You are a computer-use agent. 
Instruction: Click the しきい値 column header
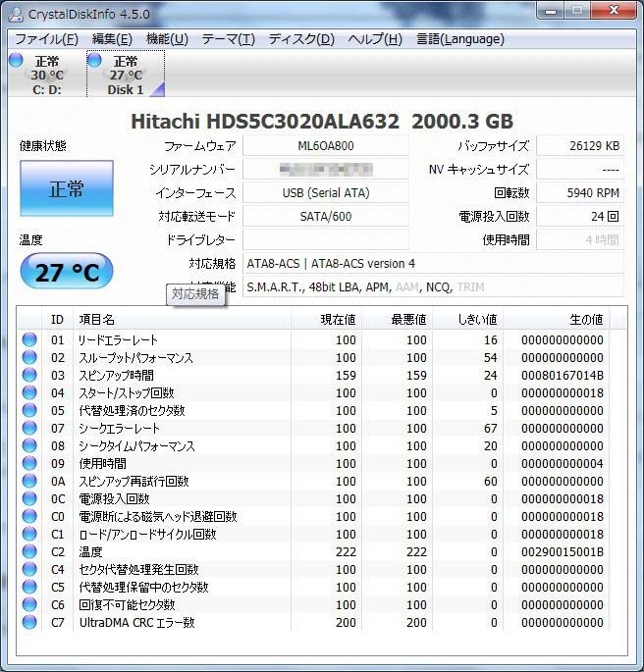pos(468,319)
